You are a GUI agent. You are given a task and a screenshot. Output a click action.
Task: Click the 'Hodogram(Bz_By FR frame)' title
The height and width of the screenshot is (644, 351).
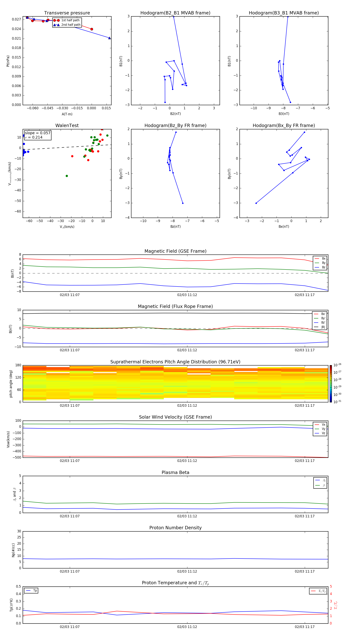(175, 125)
